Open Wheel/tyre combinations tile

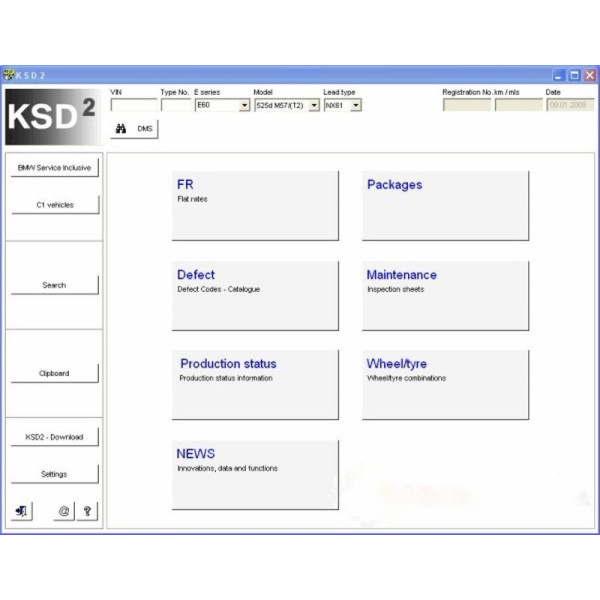[445, 384]
